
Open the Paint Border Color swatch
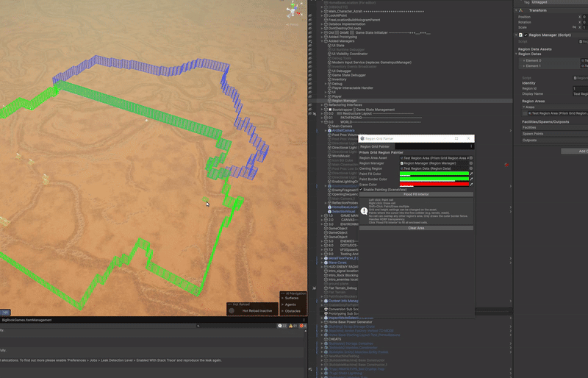[434, 179]
